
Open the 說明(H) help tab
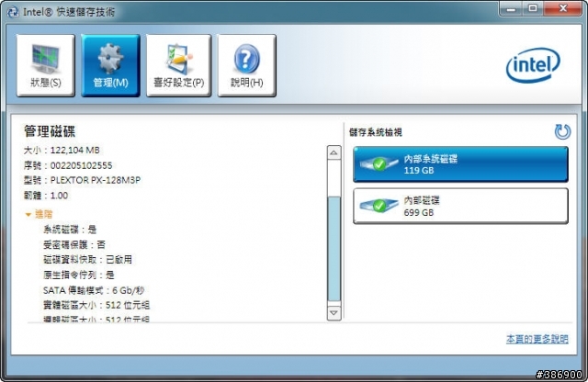coord(247,65)
